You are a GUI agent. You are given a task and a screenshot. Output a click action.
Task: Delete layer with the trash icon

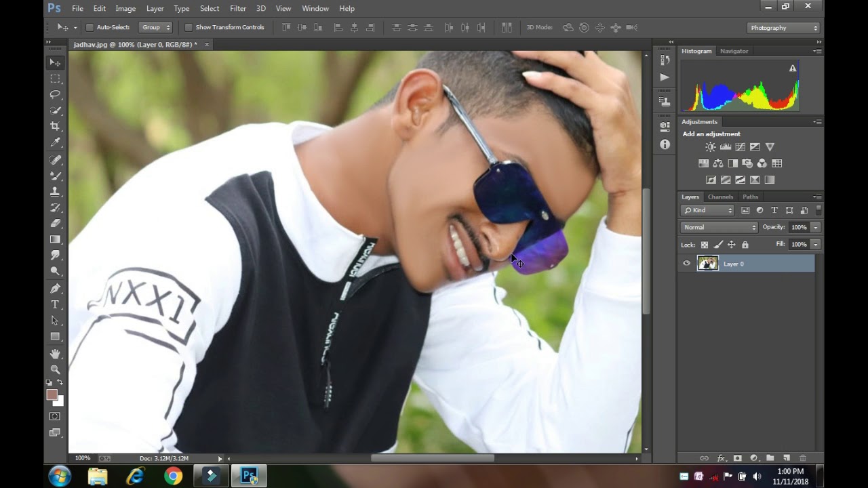tap(803, 458)
